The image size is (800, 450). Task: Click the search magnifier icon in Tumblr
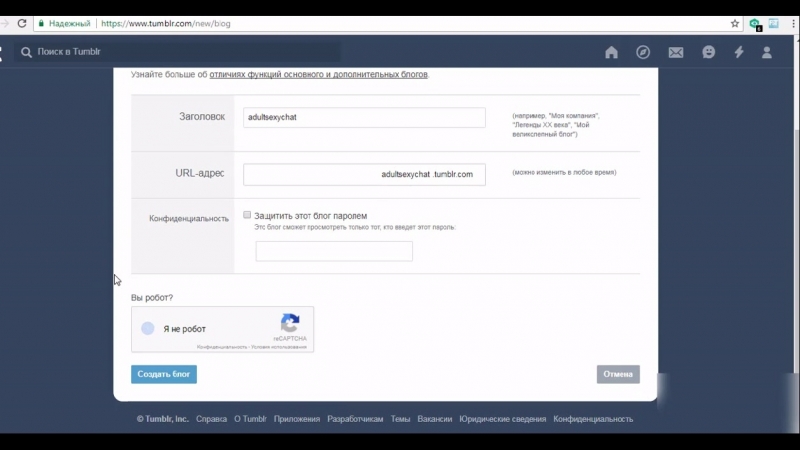point(26,52)
